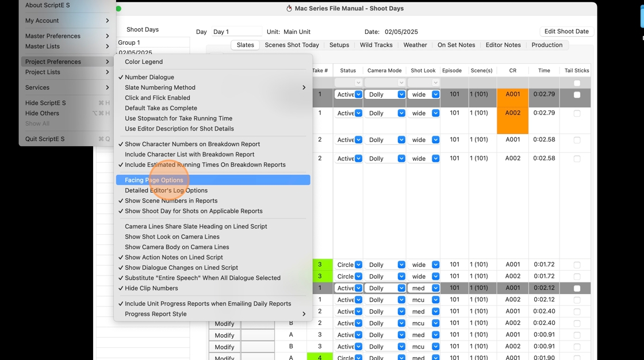
Task: Toggle Include Unit Progress Reports when Emailing
Action: click(213, 304)
